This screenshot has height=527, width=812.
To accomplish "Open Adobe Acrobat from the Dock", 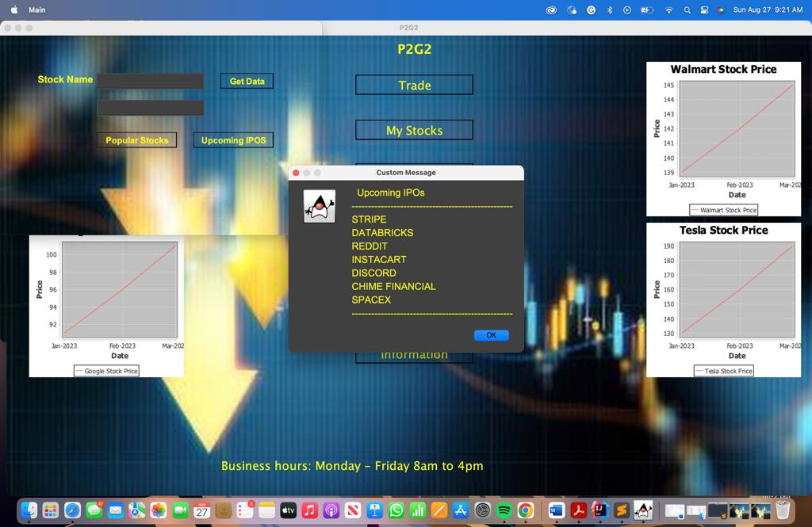I will [x=578, y=511].
